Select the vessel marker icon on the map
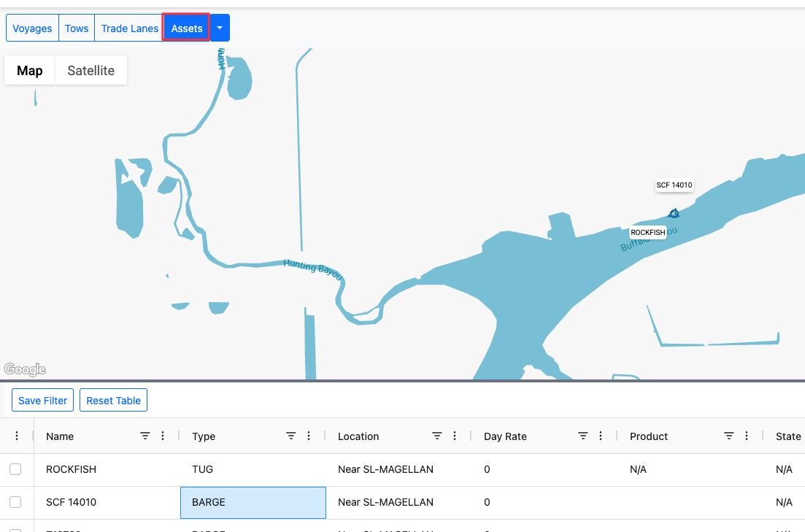Image resolution: width=805 pixels, height=532 pixels. pos(674,213)
